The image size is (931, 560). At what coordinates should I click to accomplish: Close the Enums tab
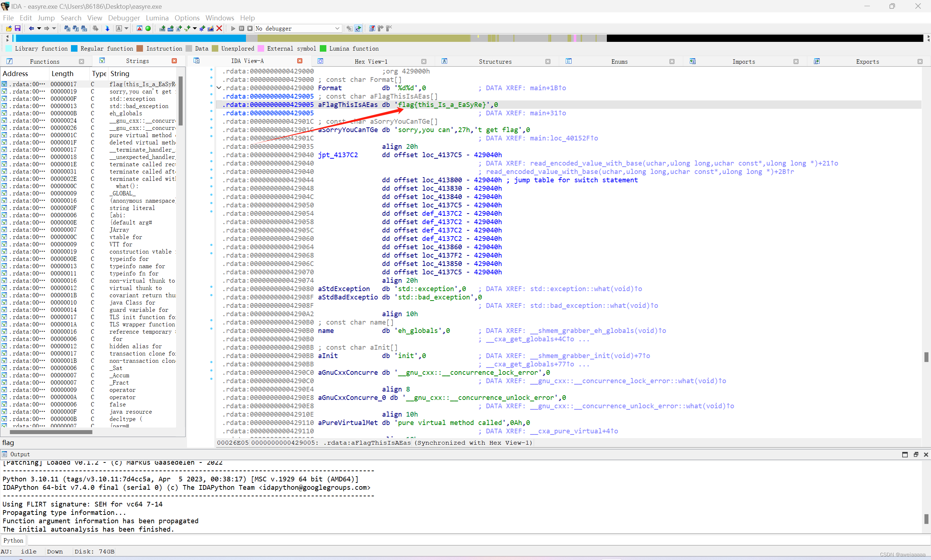[x=672, y=61]
